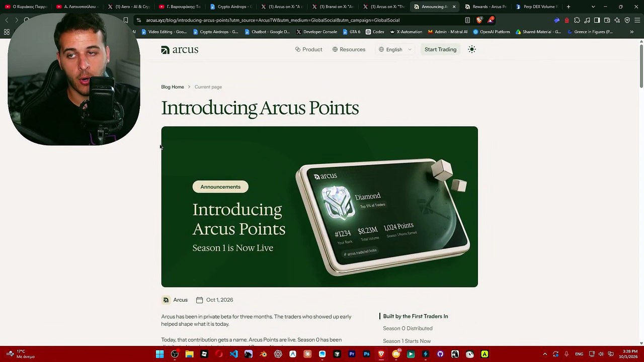Image resolution: width=644 pixels, height=362 pixels.
Task: Close the active Announcing tab
Action: coord(454,7)
